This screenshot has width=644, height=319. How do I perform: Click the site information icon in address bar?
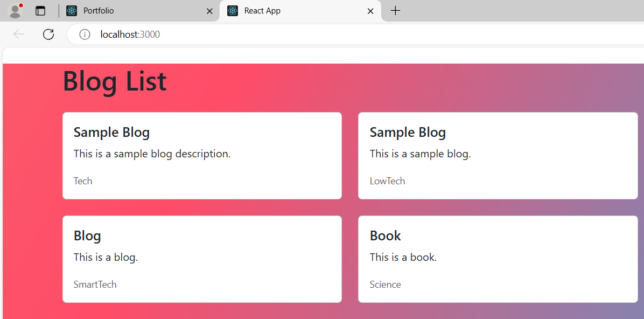[85, 34]
